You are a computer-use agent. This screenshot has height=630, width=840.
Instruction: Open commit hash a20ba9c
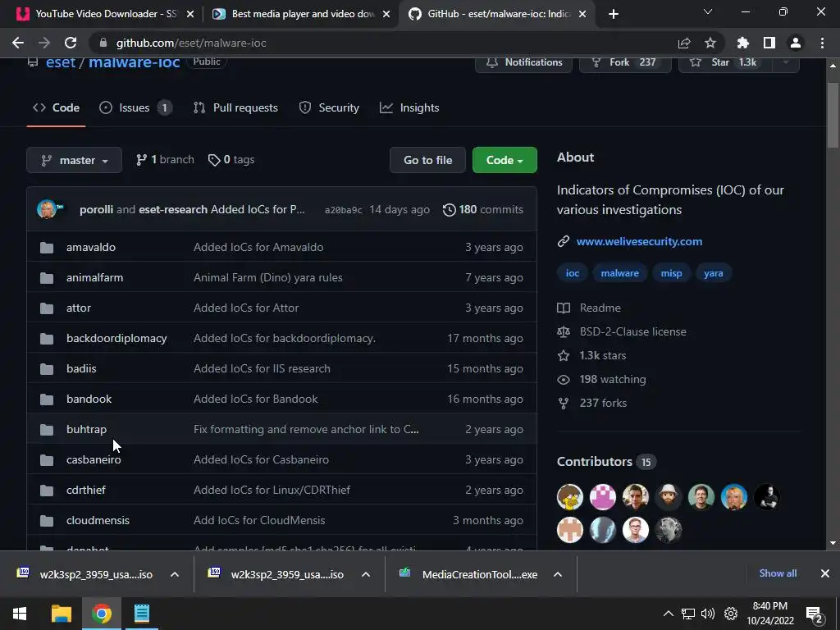[x=344, y=210]
